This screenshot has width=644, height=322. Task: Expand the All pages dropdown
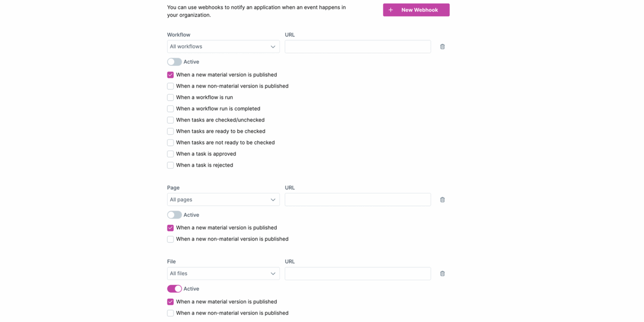[x=223, y=200]
